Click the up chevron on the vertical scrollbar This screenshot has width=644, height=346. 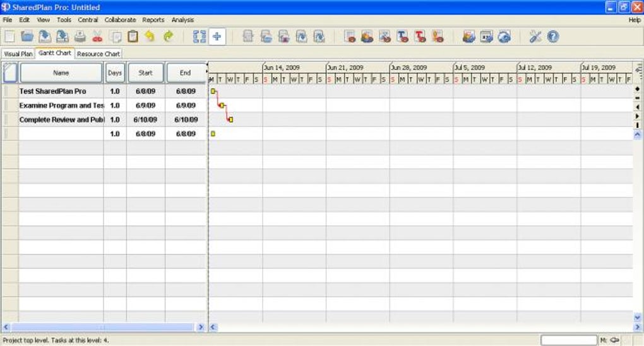(638, 134)
